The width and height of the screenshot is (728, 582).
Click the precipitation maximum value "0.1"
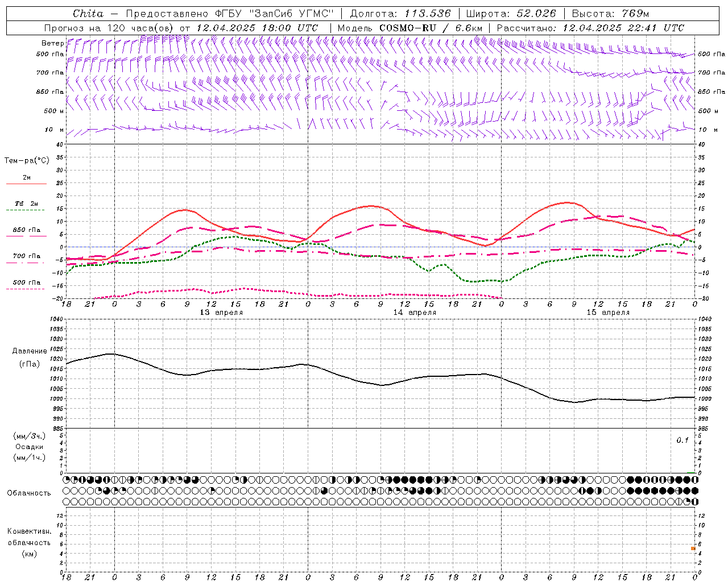[682, 440]
